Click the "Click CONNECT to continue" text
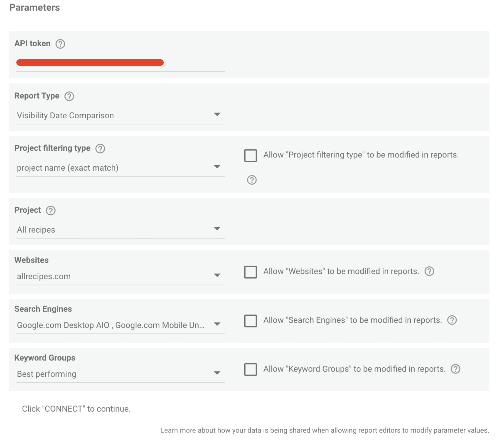 [x=76, y=409]
